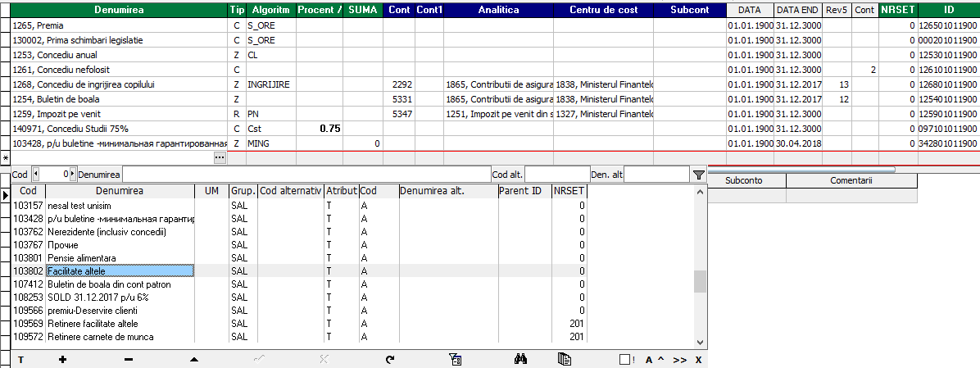Focus the Cod alt. input field
The width and height of the screenshot is (980, 368).
[x=557, y=175]
